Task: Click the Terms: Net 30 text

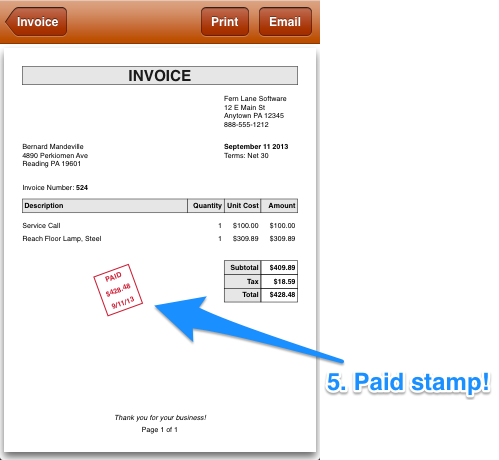Action: [246, 156]
